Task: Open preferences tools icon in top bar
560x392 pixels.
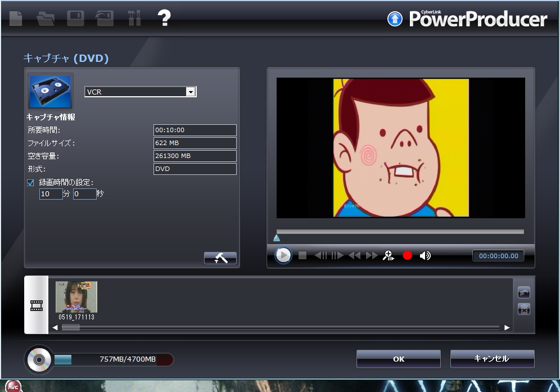Action: pos(134,18)
